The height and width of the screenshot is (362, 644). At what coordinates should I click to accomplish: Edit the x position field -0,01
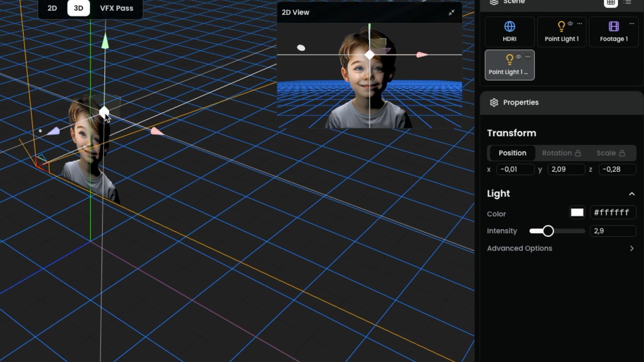click(515, 169)
